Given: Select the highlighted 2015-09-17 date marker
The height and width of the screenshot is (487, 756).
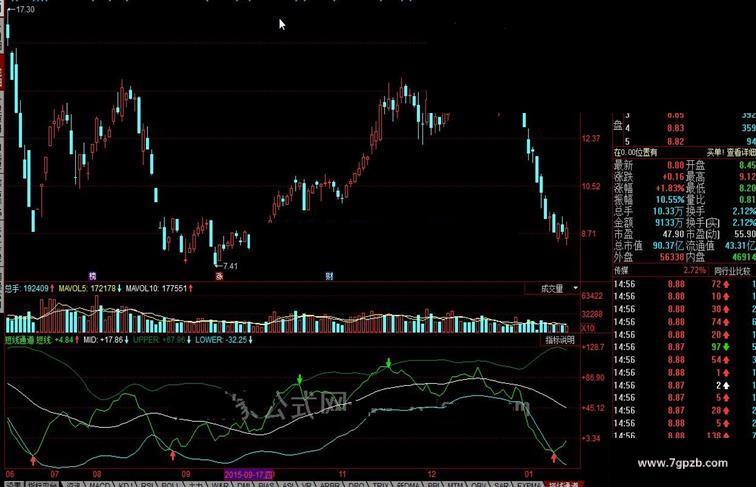Looking at the screenshot, I should [249, 474].
